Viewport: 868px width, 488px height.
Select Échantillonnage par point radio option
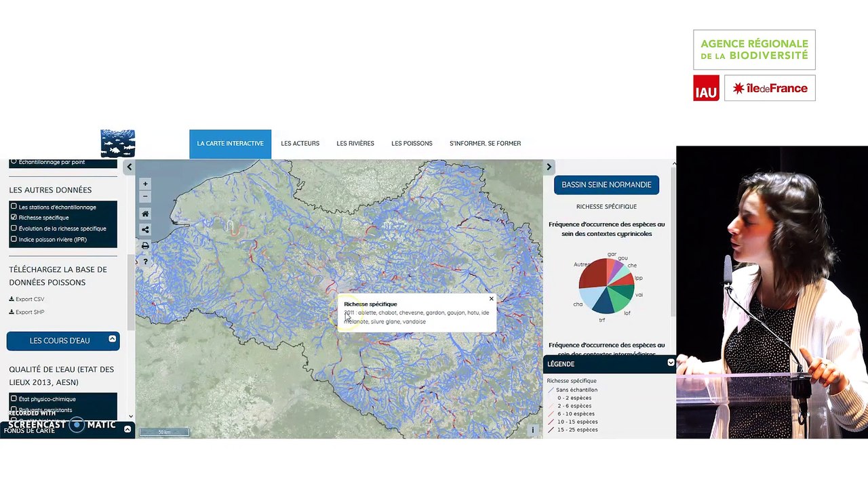[x=14, y=162]
